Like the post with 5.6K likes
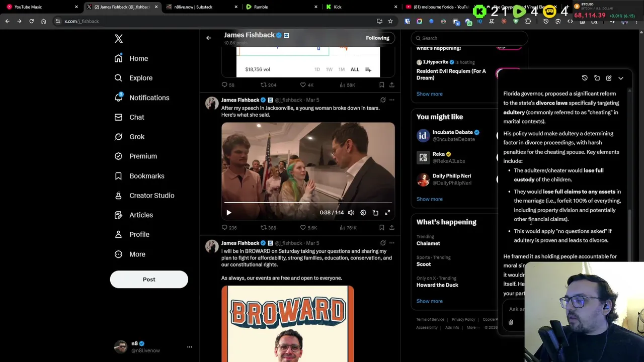Image resolution: width=644 pixels, height=362 pixels. point(308,228)
